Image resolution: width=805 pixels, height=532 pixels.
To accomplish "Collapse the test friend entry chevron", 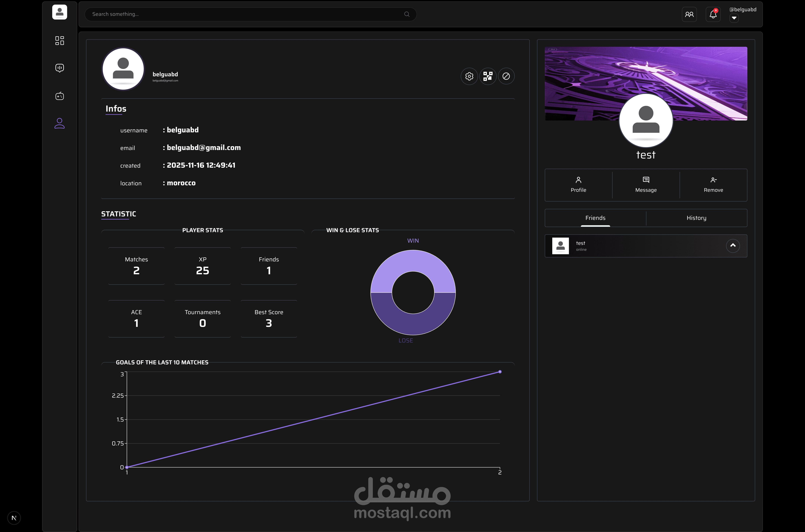I will pos(733,245).
